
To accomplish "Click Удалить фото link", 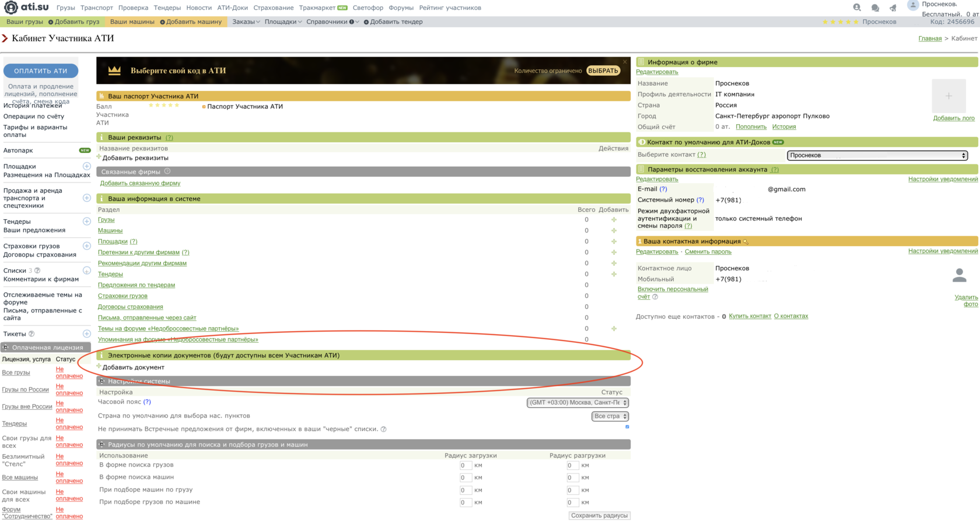I will 966,301.
